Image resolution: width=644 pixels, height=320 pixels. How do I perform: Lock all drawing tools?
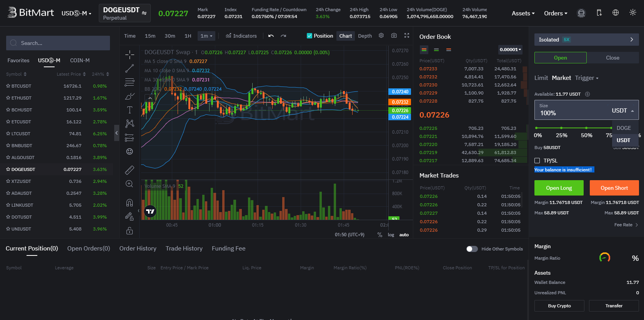130,217
